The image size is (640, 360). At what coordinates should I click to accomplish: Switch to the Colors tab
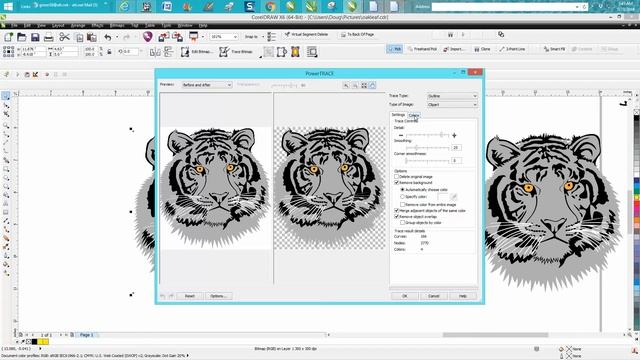coord(414,116)
